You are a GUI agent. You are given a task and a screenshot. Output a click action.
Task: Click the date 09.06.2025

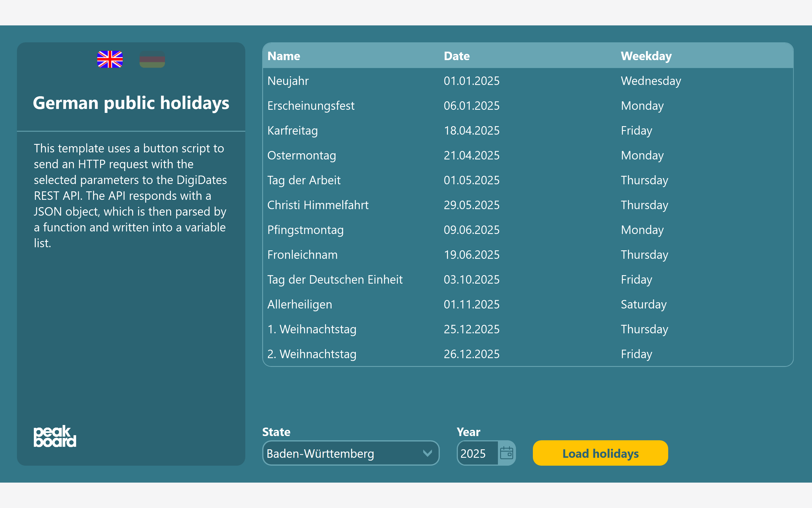(x=471, y=230)
